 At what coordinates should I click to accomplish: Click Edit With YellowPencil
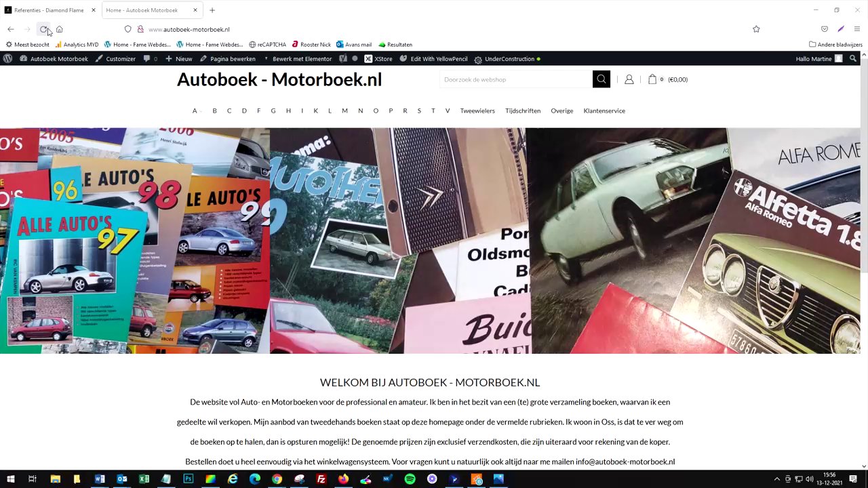coord(433,59)
